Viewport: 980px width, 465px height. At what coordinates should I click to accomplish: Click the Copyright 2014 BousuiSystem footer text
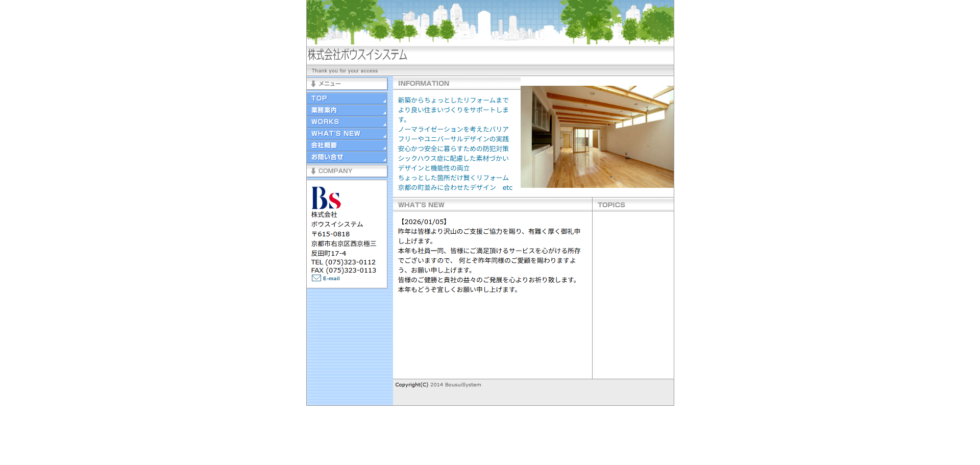click(x=438, y=385)
